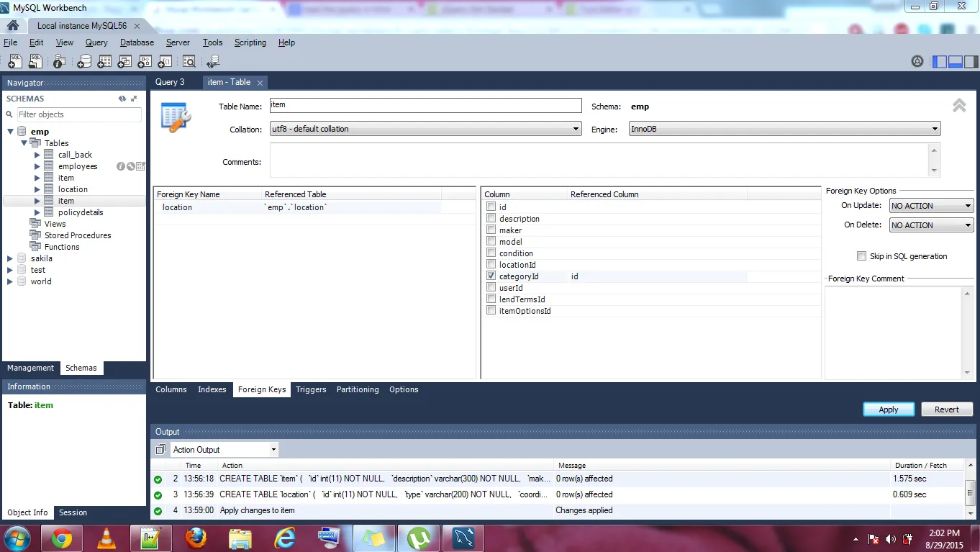Create a new SQL tab for queries
980x552 pixels.
(15, 61)
